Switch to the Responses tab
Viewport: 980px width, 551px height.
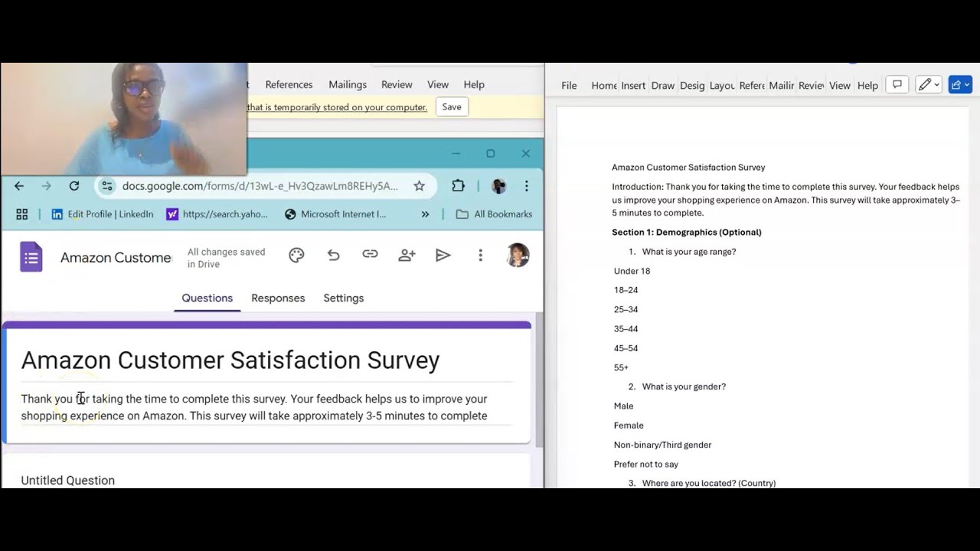[x=278, y=298]
